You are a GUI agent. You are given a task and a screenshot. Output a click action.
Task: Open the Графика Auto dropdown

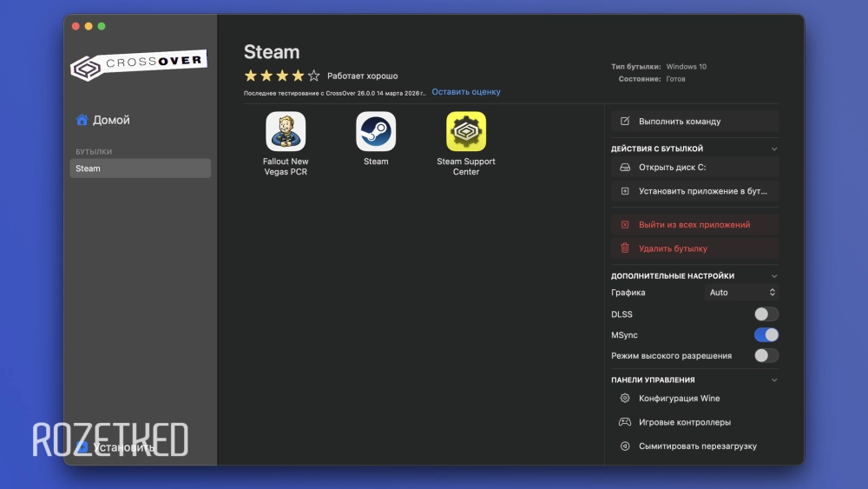pos(742,293)
